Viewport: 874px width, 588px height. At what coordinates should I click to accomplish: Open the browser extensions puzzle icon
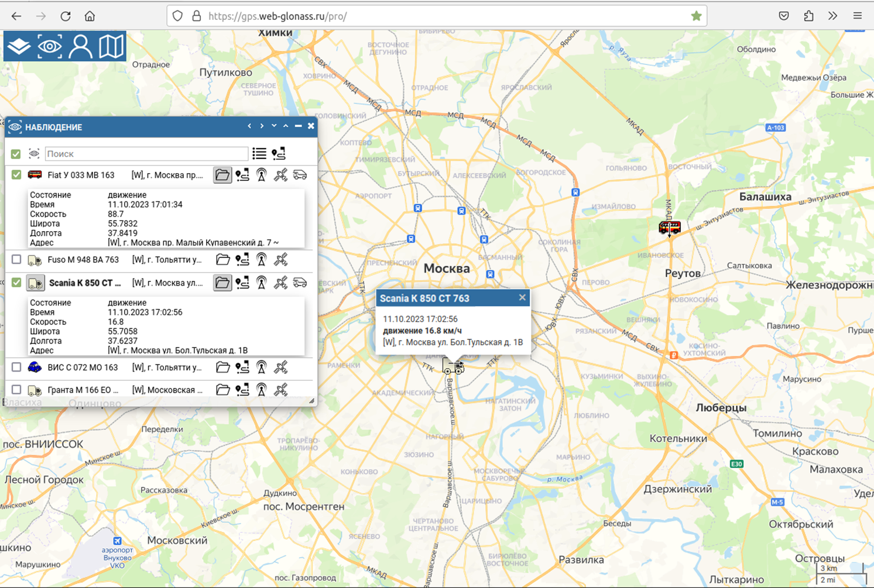pyautogui.click(x=808, y=16)
